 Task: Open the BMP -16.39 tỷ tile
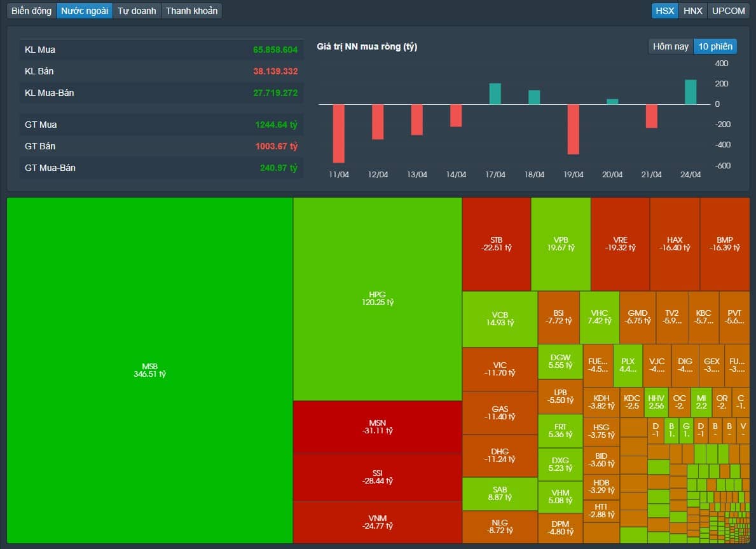click(725, 244)
